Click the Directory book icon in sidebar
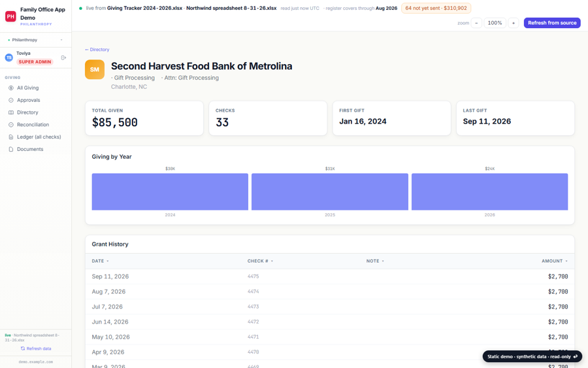This screenshot has width=588, height=368. pyautogui.click(x=11, y=112)
